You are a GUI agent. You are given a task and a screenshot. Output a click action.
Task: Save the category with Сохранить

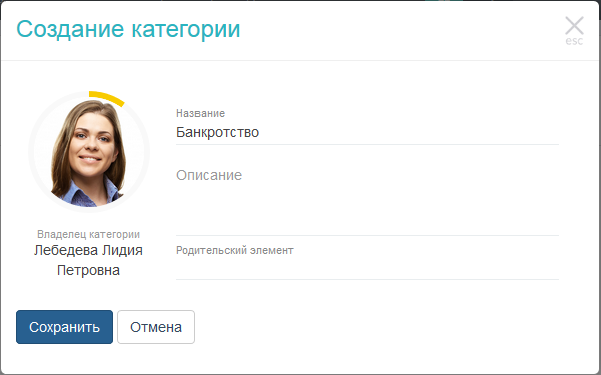coord(64,327)
